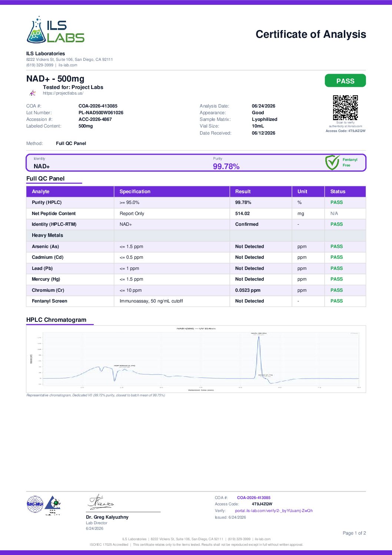Click the purple COA-2026-413085 footer link

254,498
